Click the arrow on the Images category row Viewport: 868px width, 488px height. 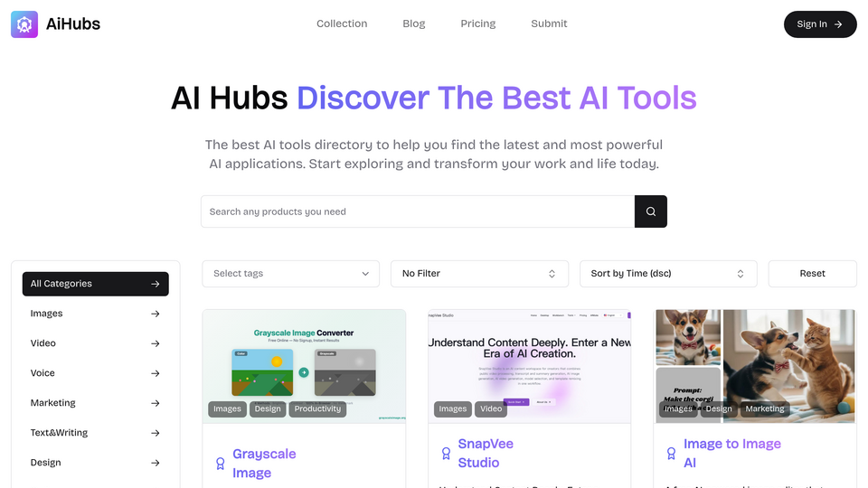[155, 314]
